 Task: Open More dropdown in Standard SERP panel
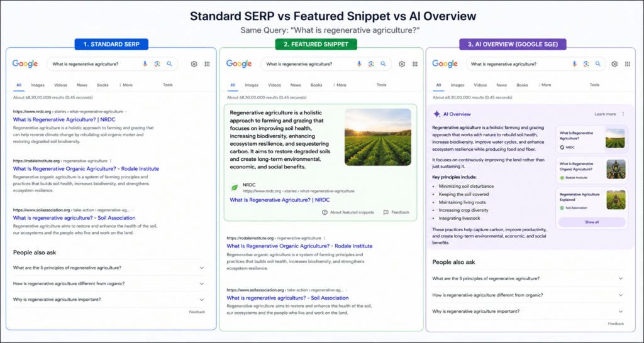(126, 85)
